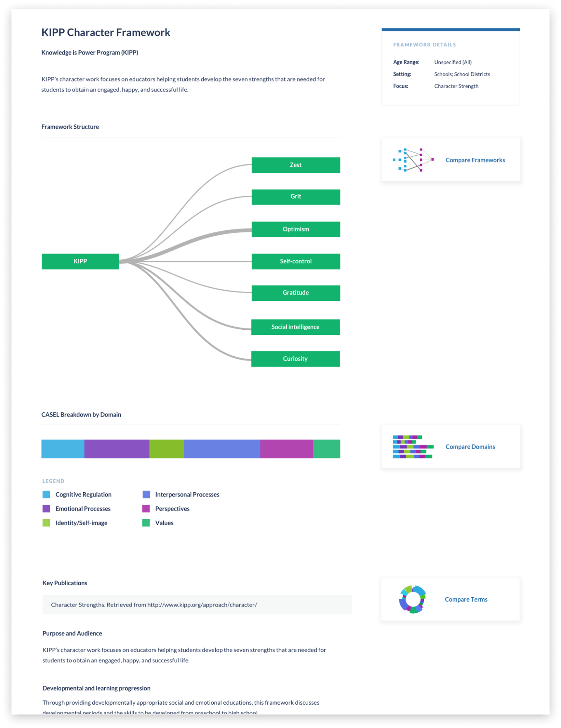The image size is (561, 728).
Task: Click the lime green Identity/Self-image bar segment
Action: [x=167, y=449]
